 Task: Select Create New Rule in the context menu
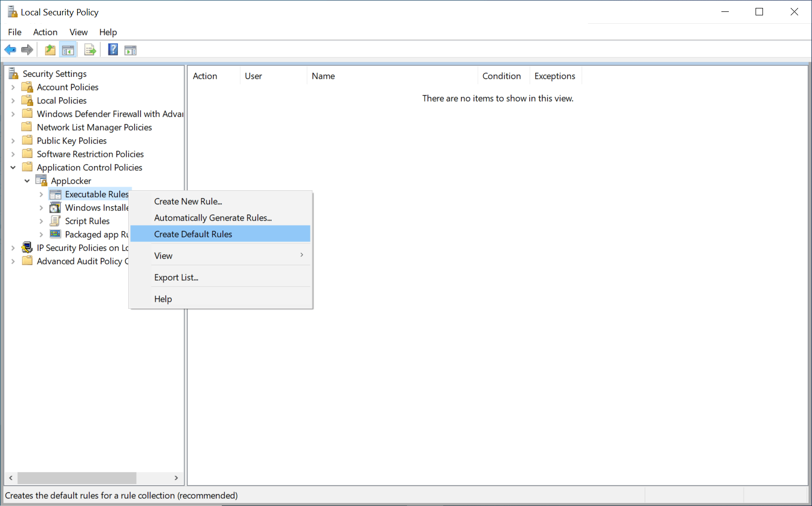[x=188, y=201]
